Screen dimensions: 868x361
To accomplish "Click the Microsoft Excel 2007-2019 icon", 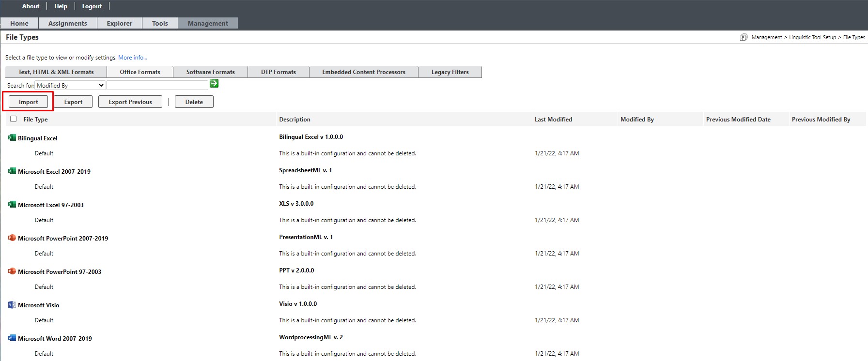I will [x=12, y=171].
